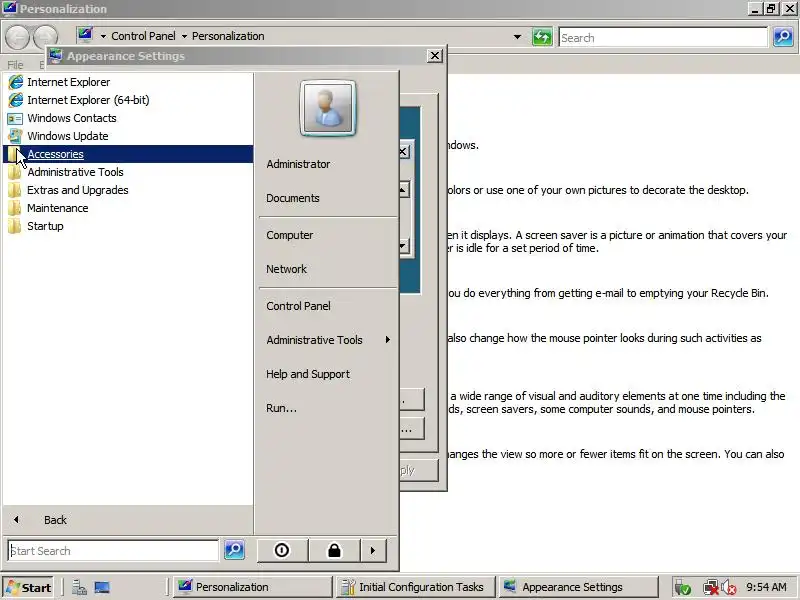
Task: Open the Maintenance folder
Action: tap(128, 208)
